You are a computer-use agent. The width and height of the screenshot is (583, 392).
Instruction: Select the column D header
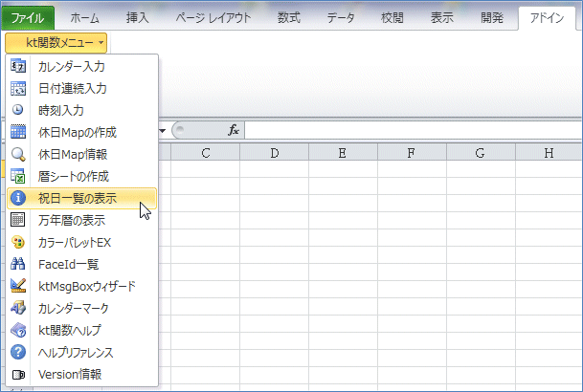point(275,152)
